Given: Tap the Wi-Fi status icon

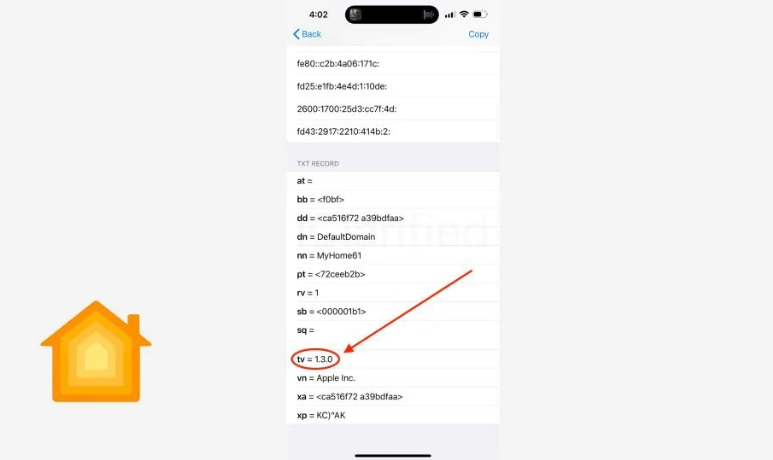Looking at the screenshot, I should click(x=464, y=14).
